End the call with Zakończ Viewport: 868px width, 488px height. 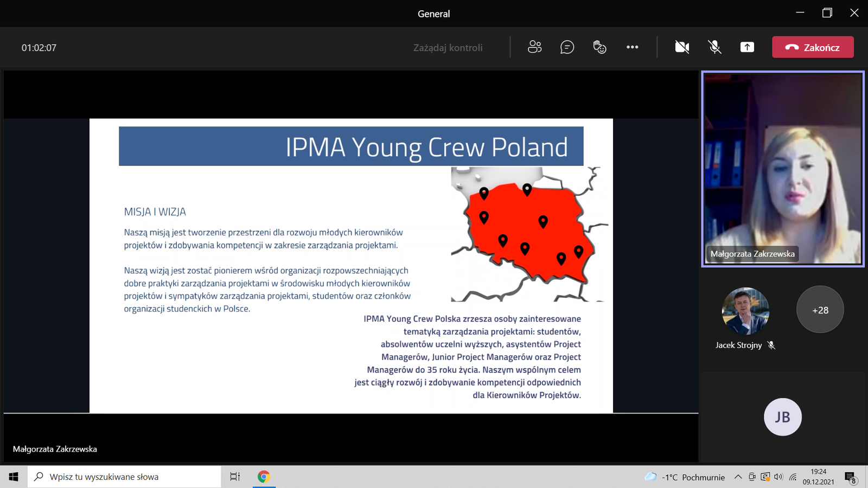point(813,47)
